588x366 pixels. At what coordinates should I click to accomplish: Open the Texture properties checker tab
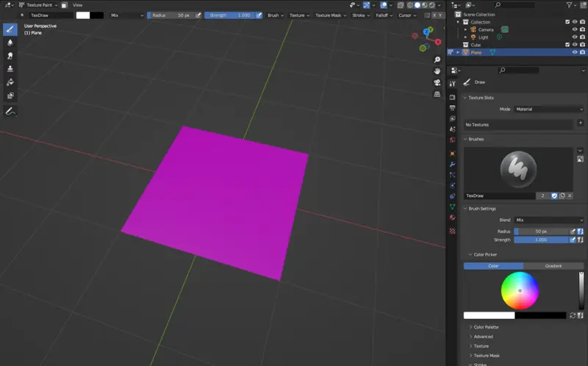tap(452, 231)
